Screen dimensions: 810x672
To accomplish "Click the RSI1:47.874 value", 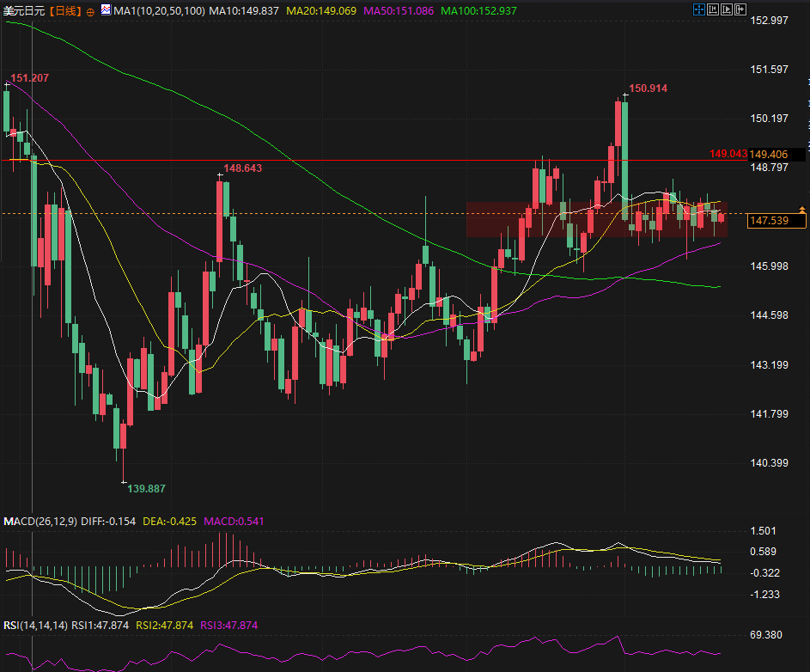I will pyautogui.click(x=100, y=625).
